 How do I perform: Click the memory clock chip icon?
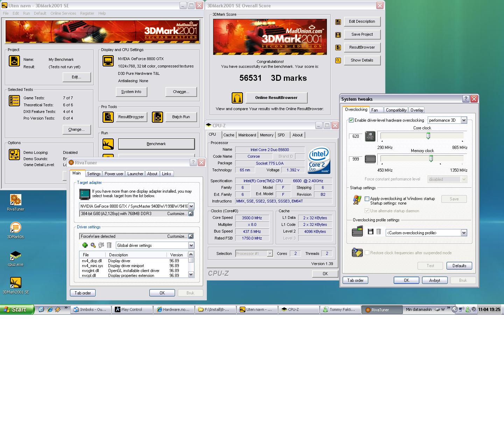[370, 159]
